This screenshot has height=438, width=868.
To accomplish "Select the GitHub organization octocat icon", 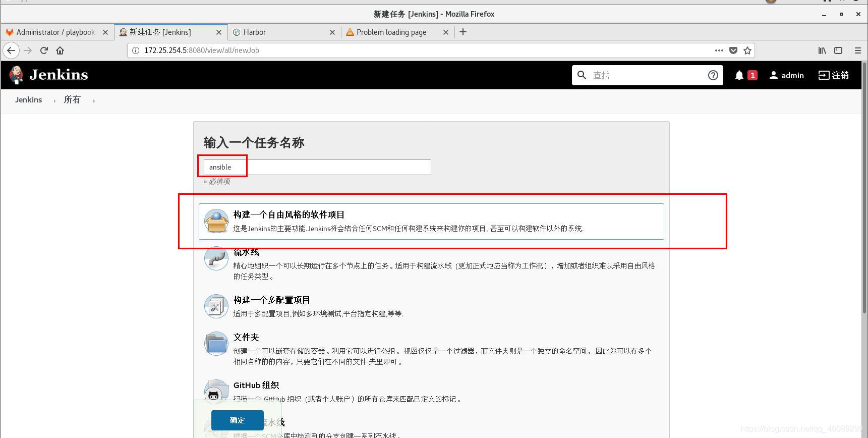I will 216,392.
